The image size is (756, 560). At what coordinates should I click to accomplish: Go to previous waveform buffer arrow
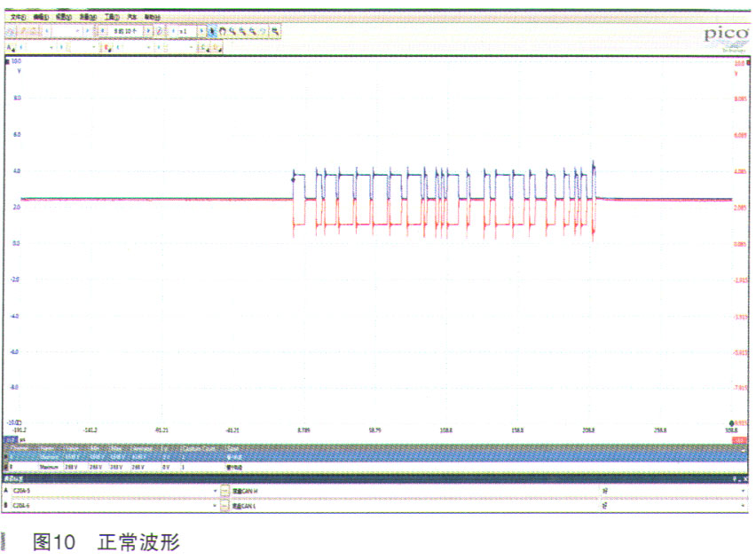point(103,31)
